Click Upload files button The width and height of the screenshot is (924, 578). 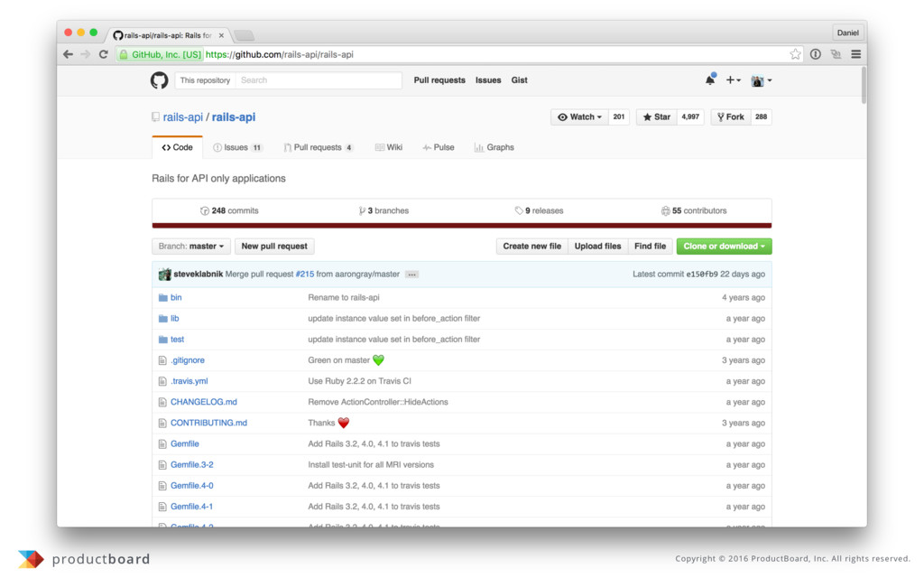597,246
